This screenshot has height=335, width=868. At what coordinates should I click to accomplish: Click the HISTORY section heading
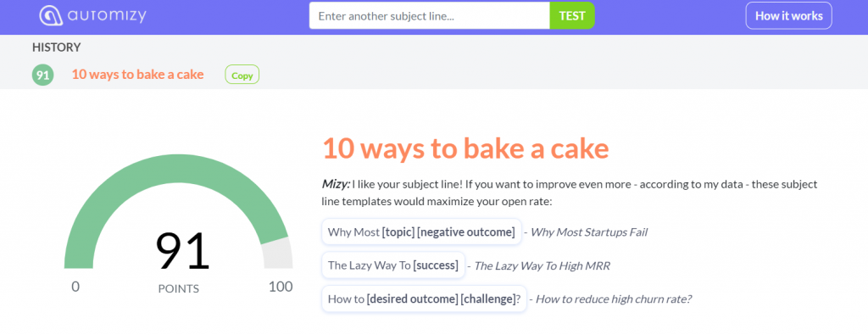pos(57,47)
